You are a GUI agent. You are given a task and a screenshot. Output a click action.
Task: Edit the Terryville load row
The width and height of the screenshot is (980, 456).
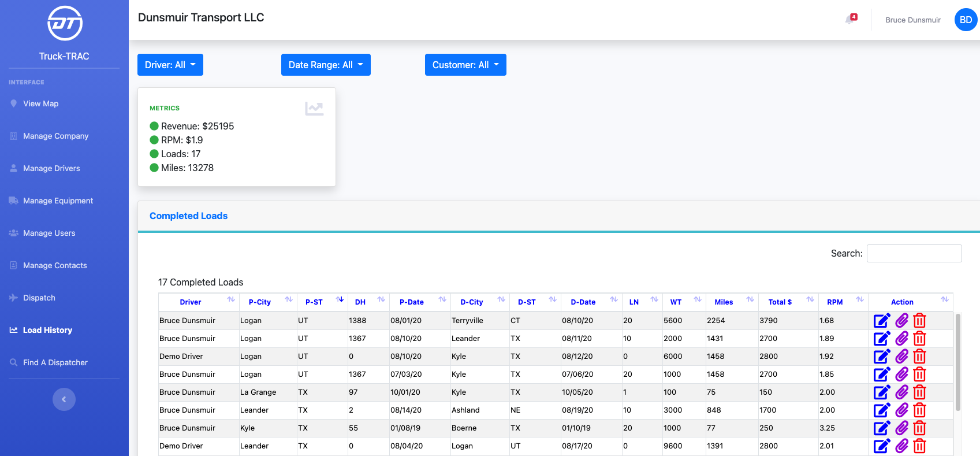[882, 320]
